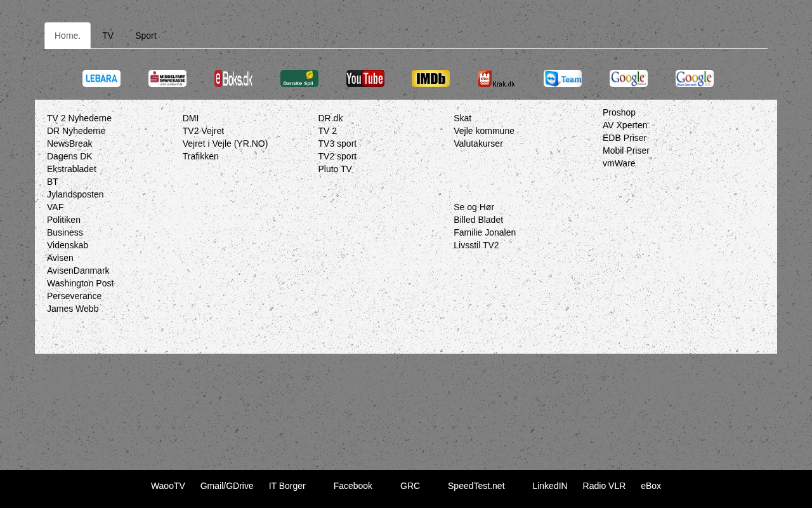Visit the Washington Post link

(81, 283)
